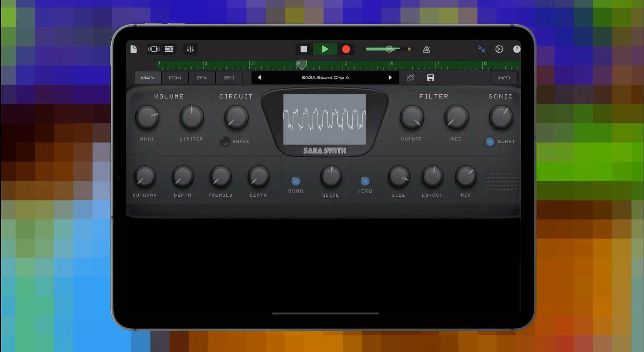Switch to the tracks view icon

169,49
